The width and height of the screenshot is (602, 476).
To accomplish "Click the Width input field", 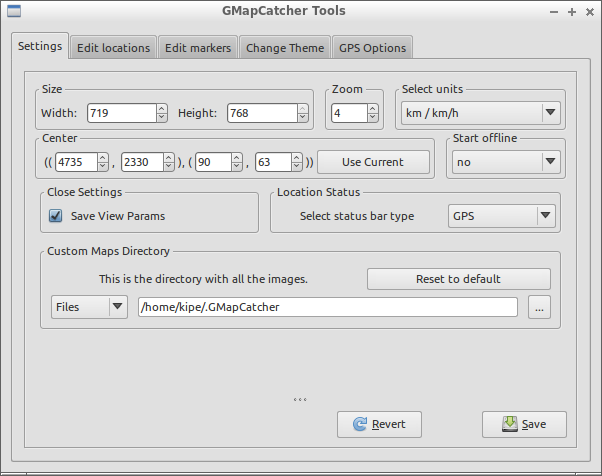I will [122, 113].
